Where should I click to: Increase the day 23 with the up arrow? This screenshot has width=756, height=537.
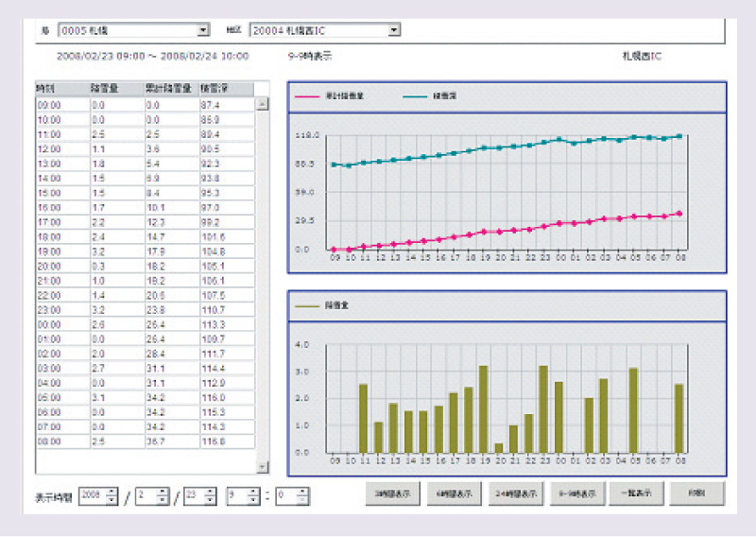point(210,491)
